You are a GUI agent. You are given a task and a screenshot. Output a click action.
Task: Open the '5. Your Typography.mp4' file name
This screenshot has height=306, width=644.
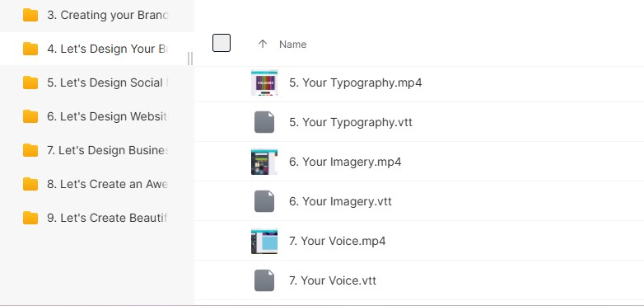click(355, 82)
